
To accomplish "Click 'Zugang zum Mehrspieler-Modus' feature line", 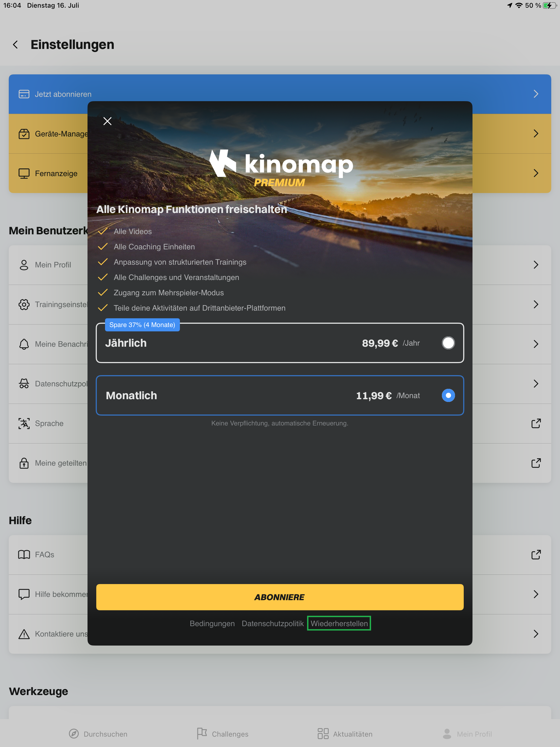I will (169, 293).
